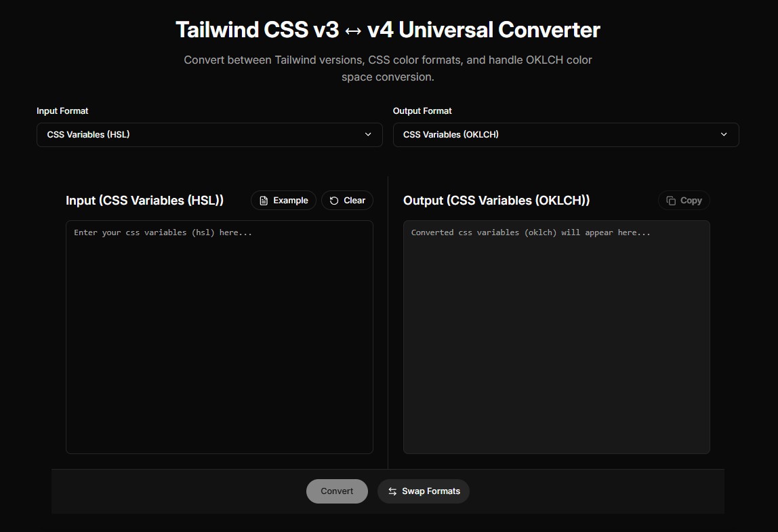Click the Output Format label

tap(422, 110)
